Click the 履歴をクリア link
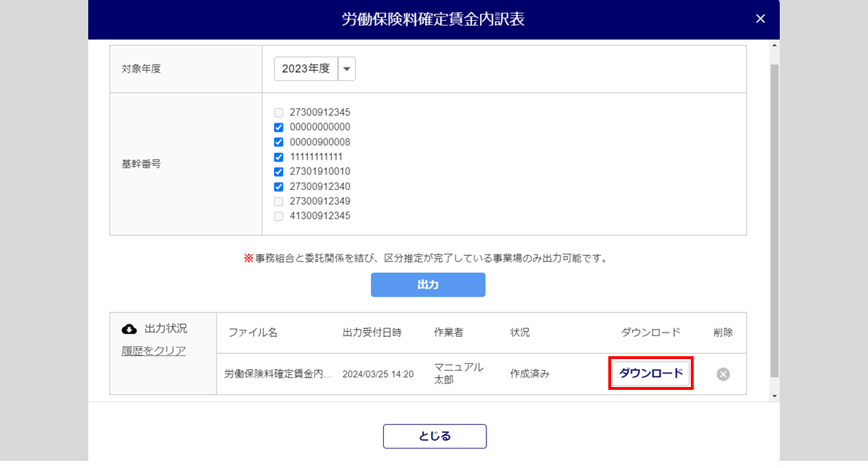This screenshot has height=468, width=868. [x=154, y=350]
